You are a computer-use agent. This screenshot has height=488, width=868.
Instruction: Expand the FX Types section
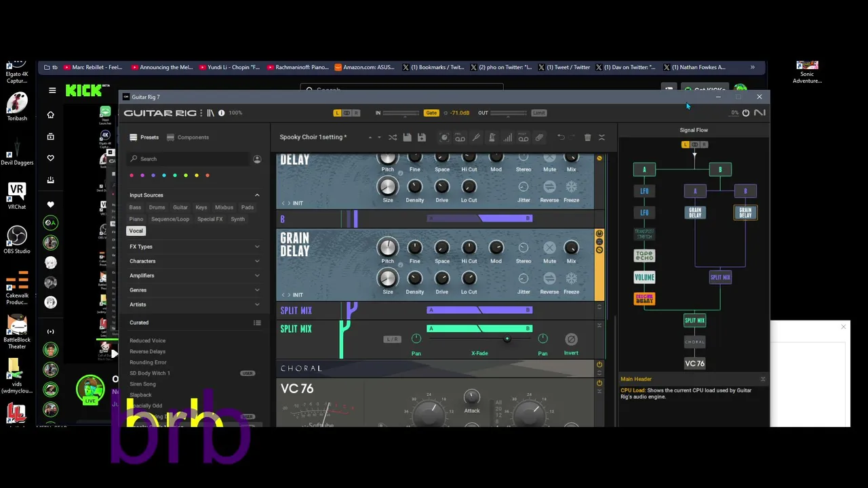tap(257, 247)
